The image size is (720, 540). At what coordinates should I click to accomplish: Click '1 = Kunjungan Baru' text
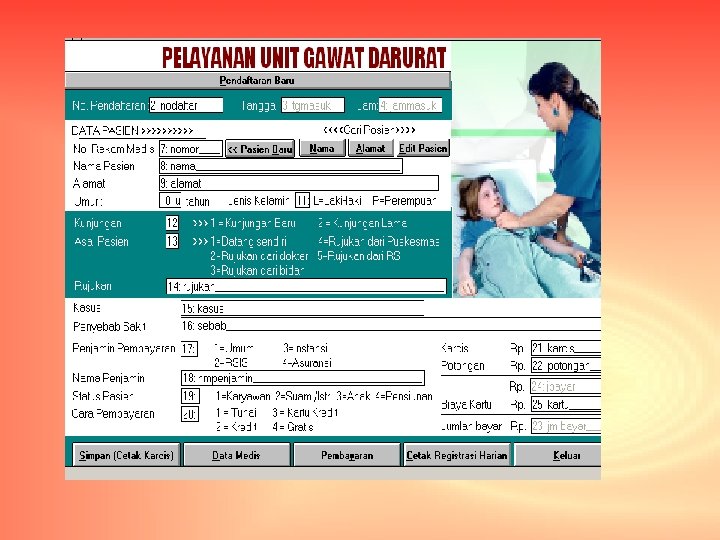[x=253, y=223]
